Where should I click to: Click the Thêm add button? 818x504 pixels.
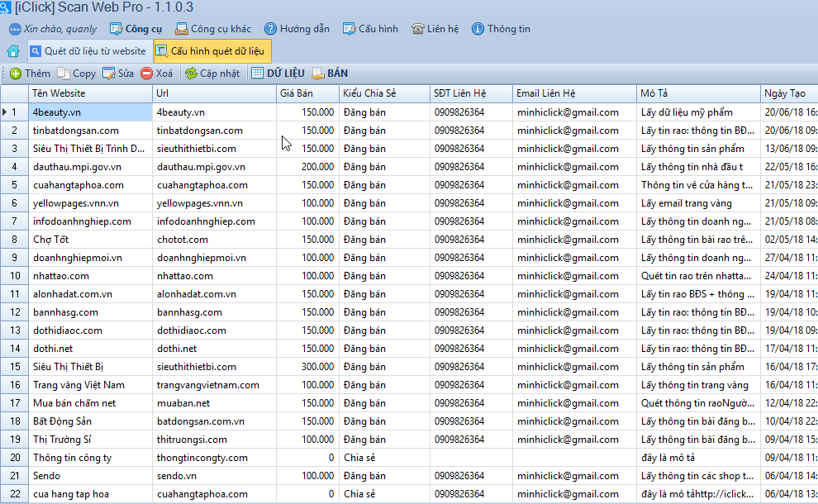pyautogui.click(x=31, y=74)
